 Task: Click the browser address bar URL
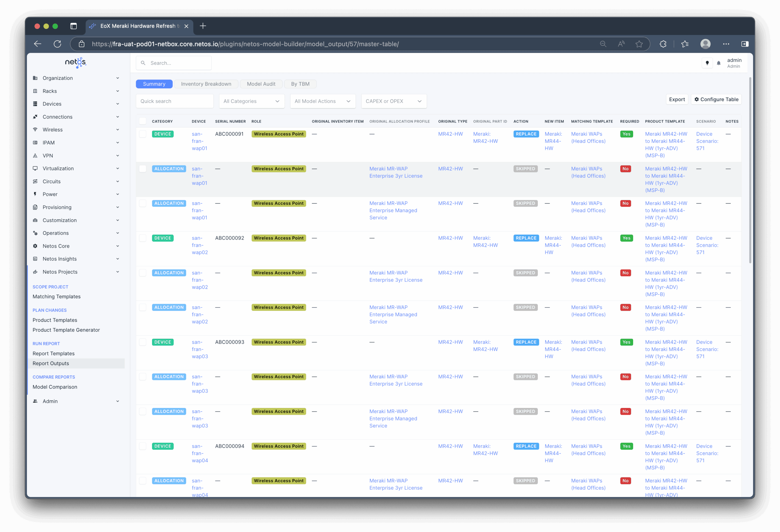tap(245, 44)
